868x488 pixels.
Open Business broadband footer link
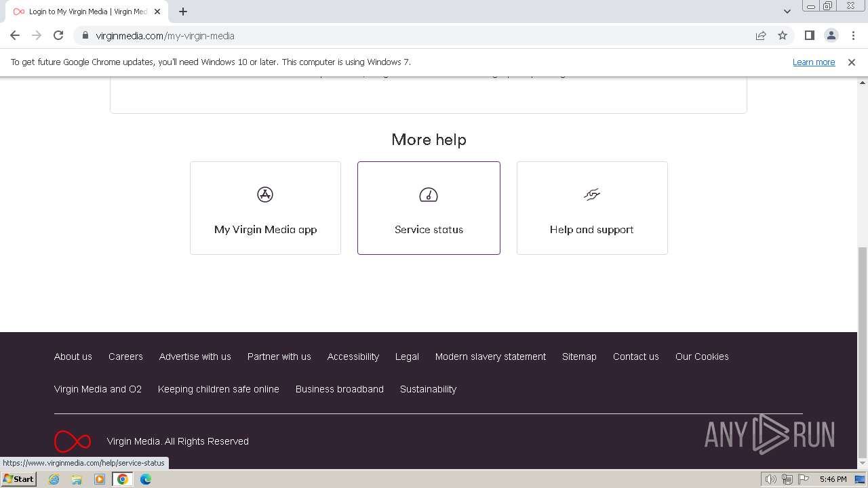[x=340, y=389]
